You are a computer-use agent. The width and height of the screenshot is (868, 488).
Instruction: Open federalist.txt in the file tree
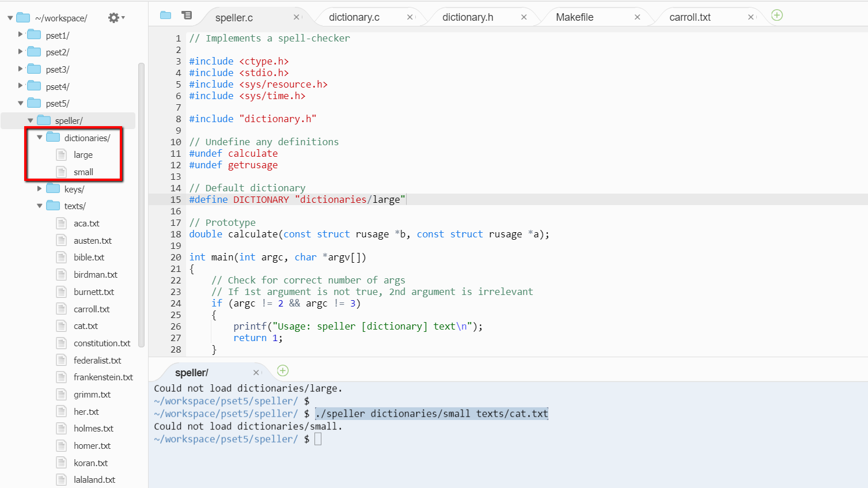(97, 360)
